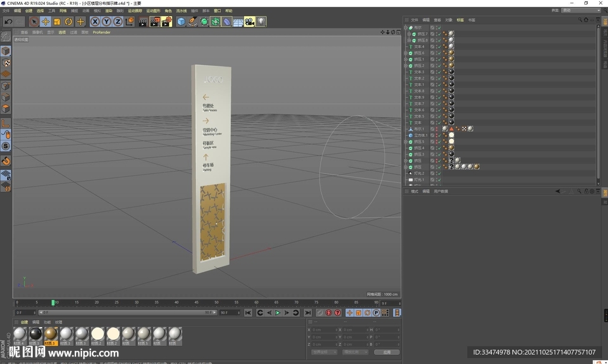
Task: Toggle the X-axis lock icon
Action: pos(95,22)
